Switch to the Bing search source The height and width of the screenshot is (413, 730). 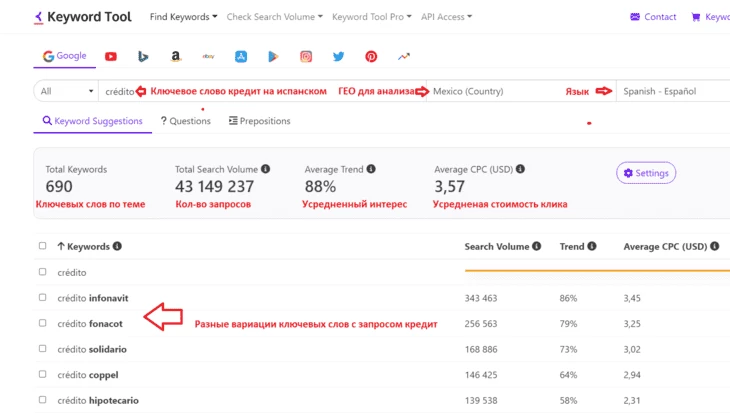[143, 57]
